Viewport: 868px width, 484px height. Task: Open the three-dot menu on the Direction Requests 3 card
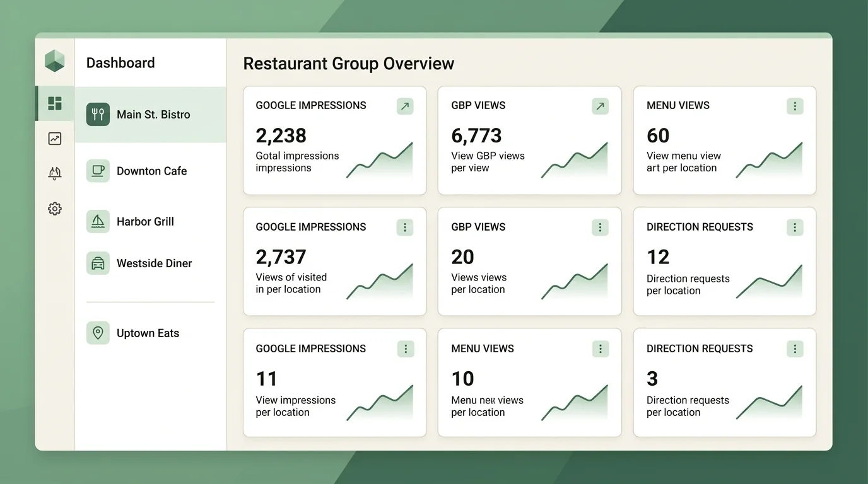[x=795, y=349]
